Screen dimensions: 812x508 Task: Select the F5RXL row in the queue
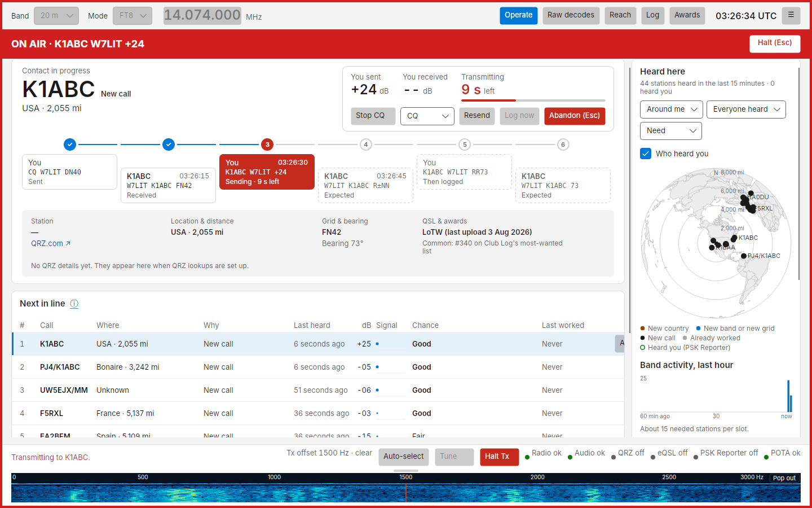pyautogui.click(x=318, y=413)
